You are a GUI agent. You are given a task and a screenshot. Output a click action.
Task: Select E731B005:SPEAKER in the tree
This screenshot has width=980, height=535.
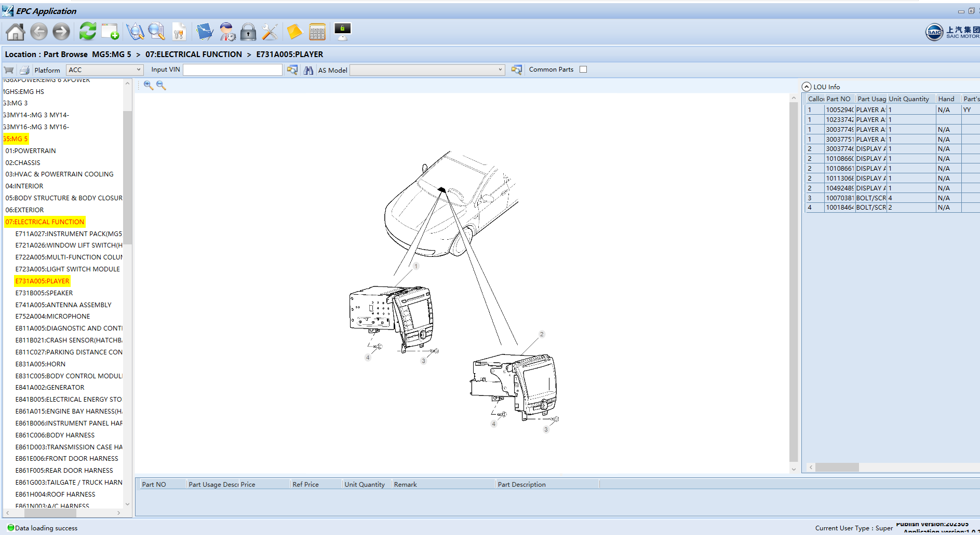pyautogui.click(x=44, y=293)
